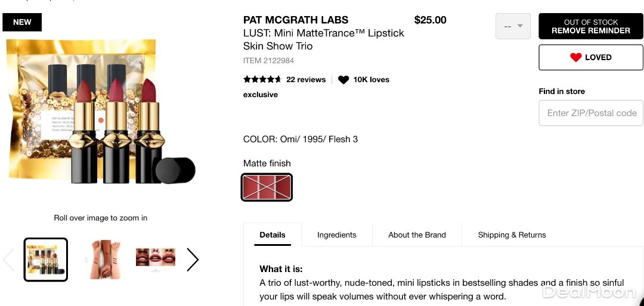Select the Shipping & Returns tab
644x306 pixels.
[x=512, y=235]
